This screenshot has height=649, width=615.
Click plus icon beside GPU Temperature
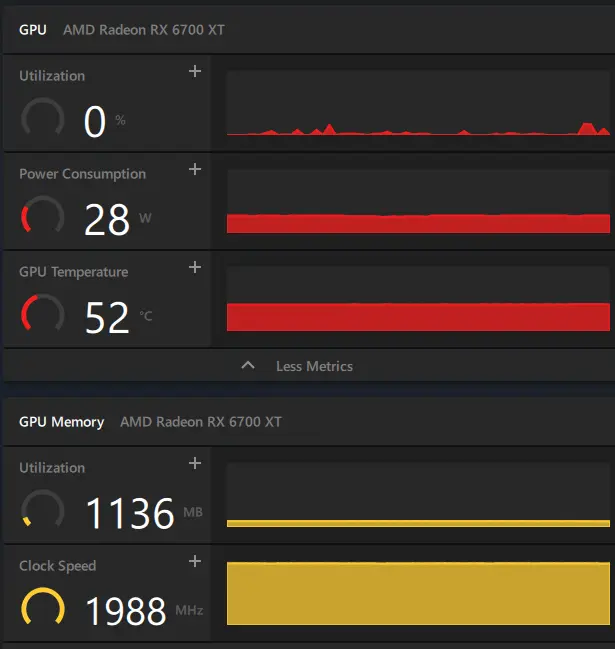click(195, 267)
